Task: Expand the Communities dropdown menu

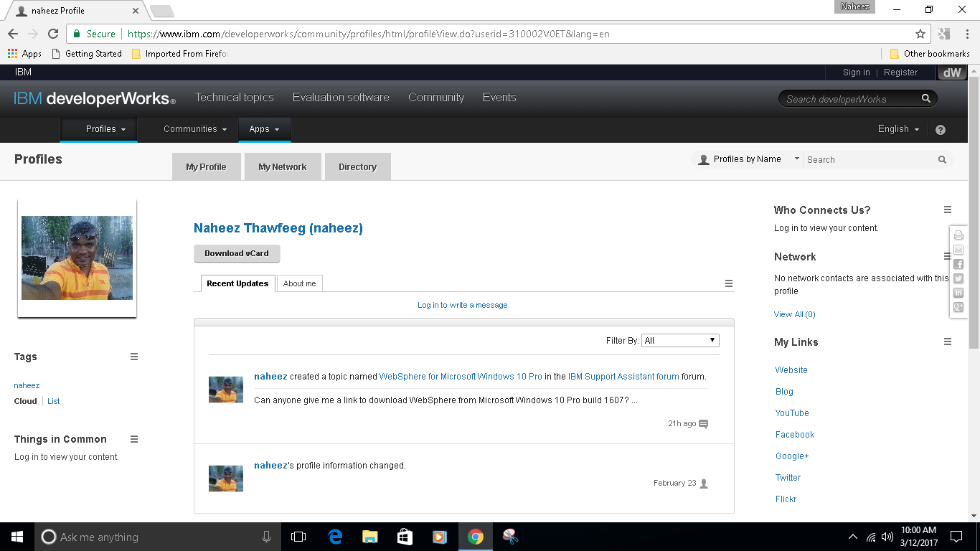Action: [195, 129]
